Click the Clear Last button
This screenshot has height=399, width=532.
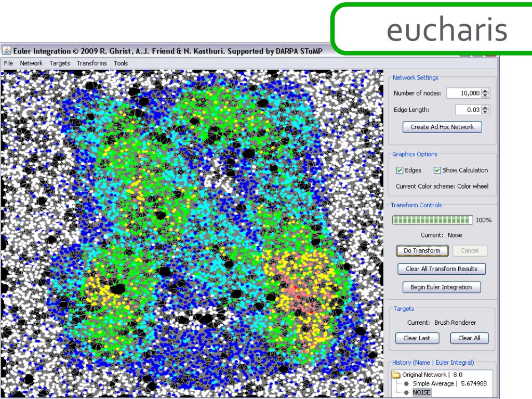click(417, 338)
